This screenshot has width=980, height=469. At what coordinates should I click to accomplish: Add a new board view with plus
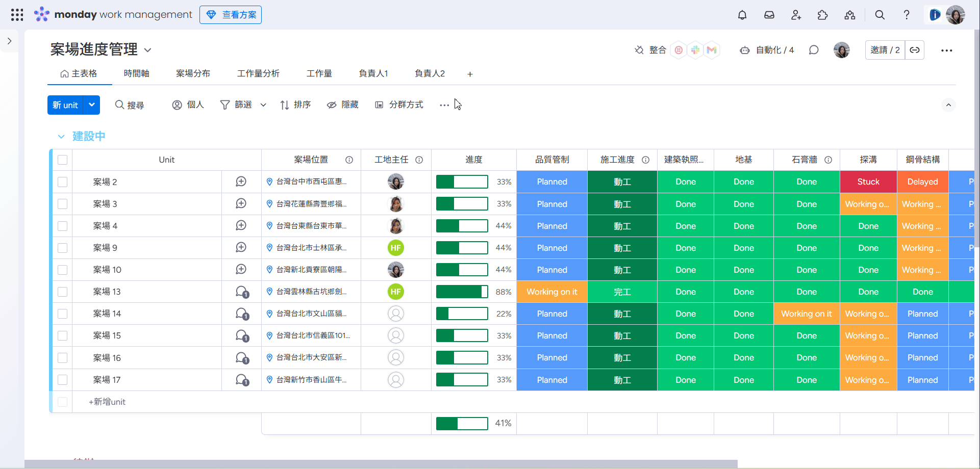[x=470, y=74]
